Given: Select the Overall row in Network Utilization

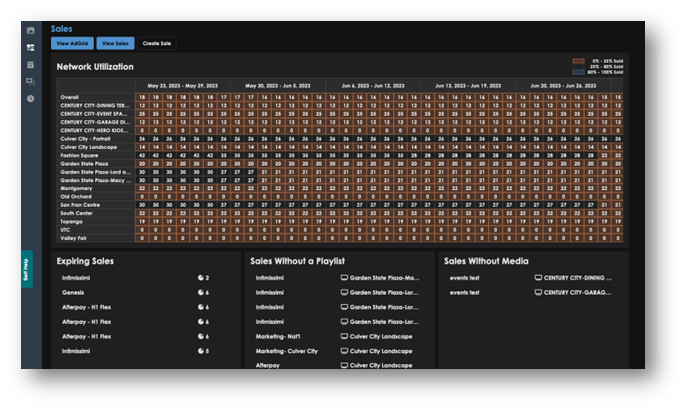Looking at the screenshot, I should coord(70,97).
